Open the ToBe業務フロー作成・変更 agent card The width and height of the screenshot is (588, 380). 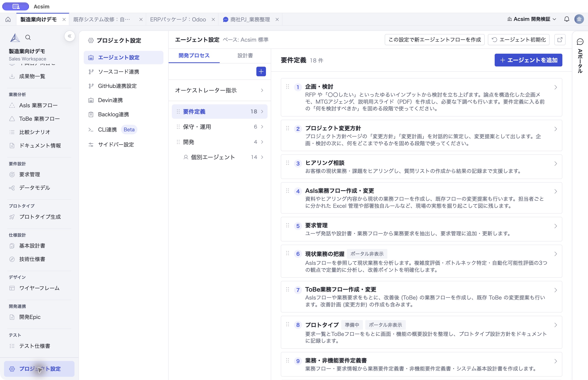click(x=421, y=297)
